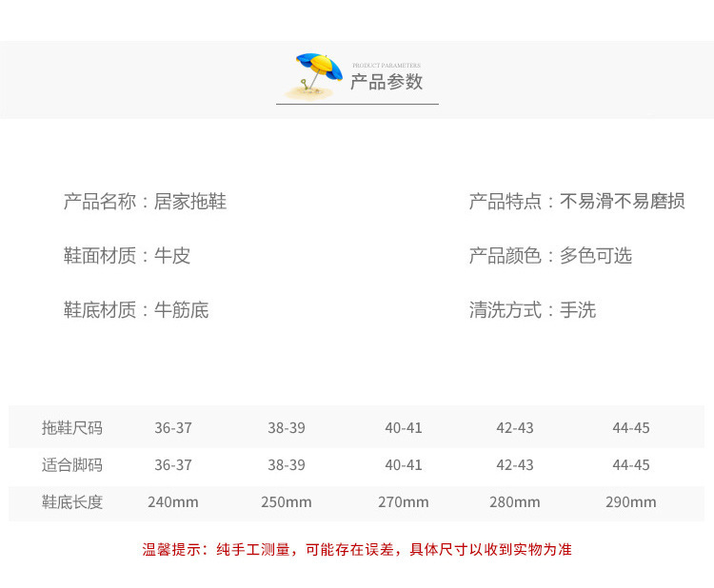Click 产品特点：不易滑不易磨损 text
This screenshot has width=714, height=588.
[577, 201]
